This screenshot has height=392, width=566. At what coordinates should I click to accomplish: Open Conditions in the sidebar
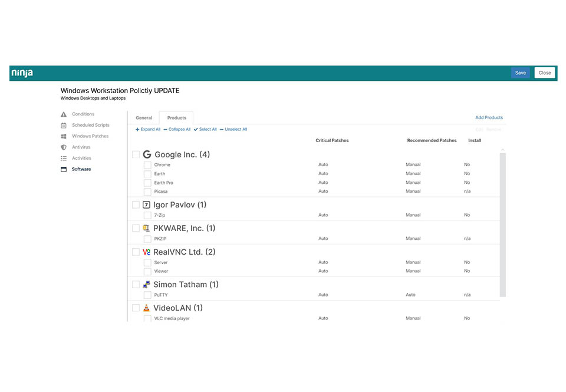pos(83,114)
